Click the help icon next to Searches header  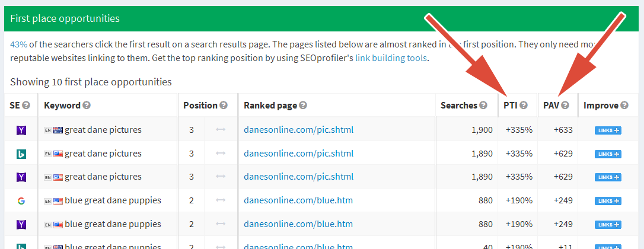coord(483,106)
